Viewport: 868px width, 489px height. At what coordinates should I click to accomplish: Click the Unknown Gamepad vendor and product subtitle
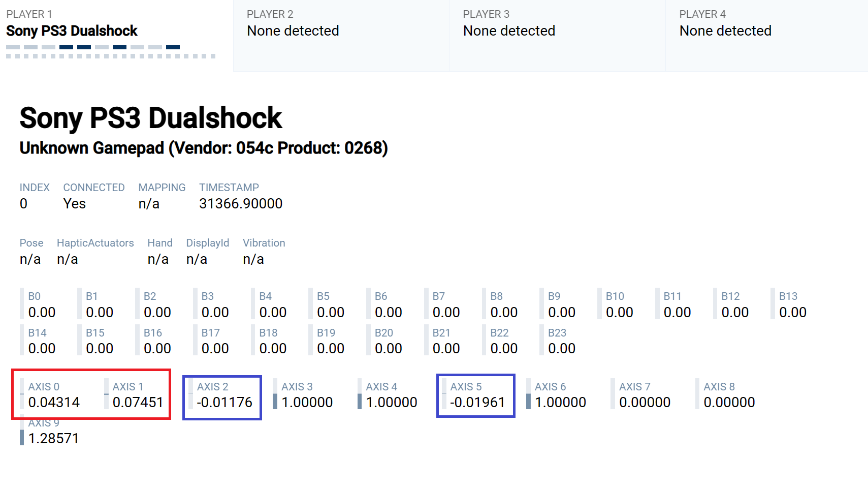[204, 148]
